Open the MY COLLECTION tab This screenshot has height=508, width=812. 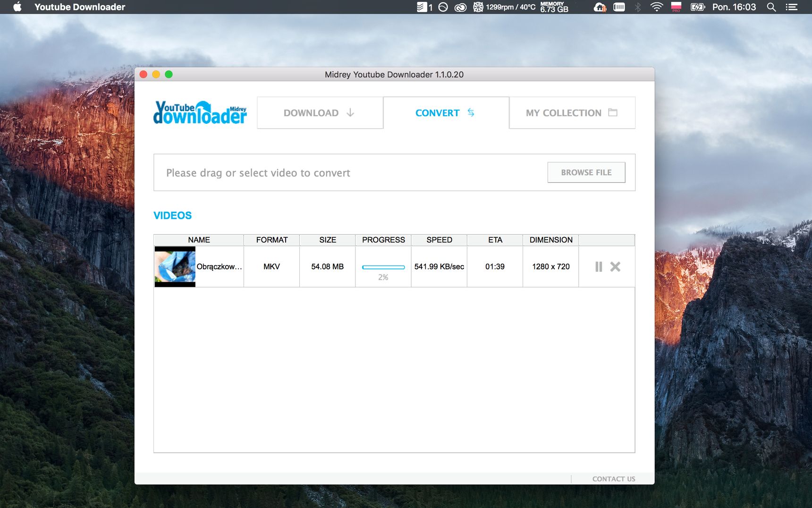(572, 113)
